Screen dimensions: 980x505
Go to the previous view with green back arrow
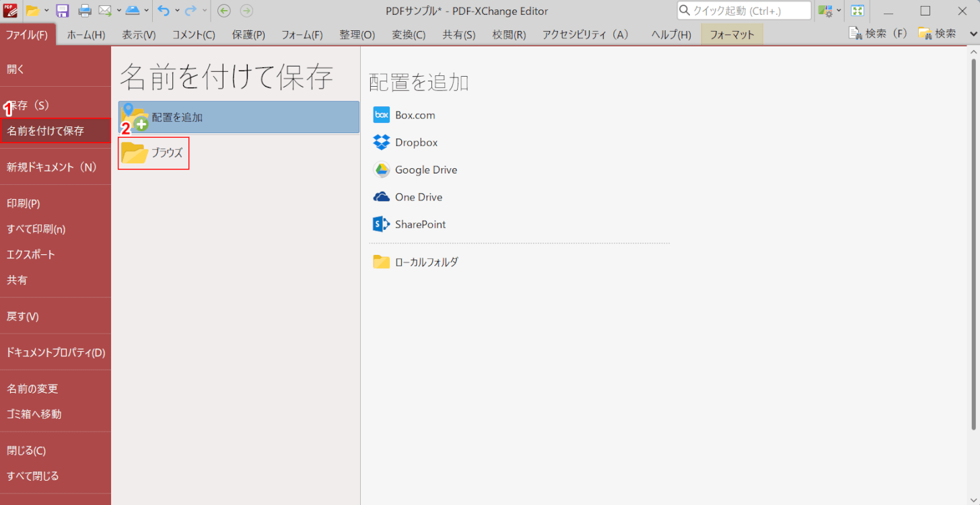[x=224, y=11]
